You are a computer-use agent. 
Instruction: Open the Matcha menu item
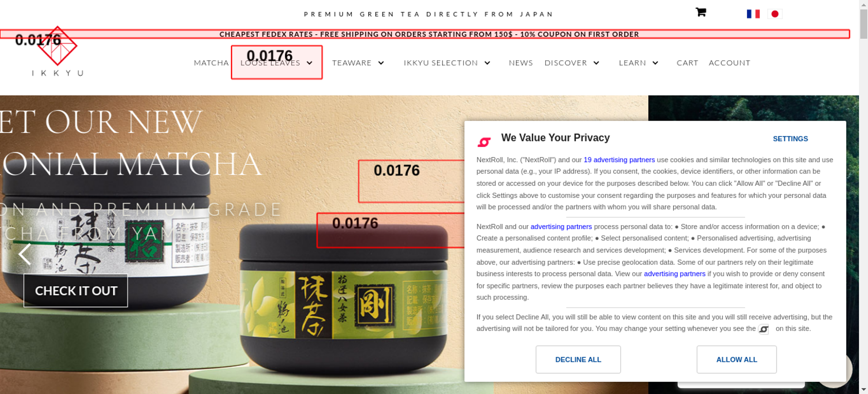pyautogui.click(x=211, y=63)
